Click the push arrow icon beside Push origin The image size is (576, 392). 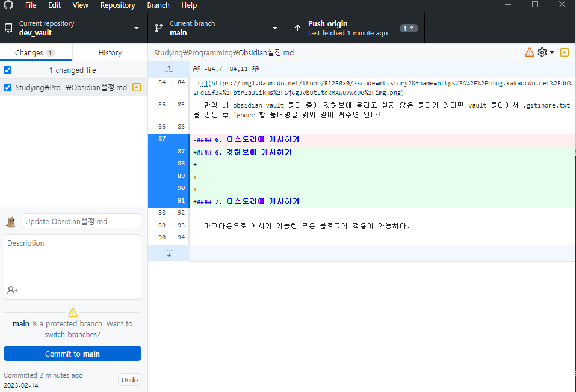pos(297,28)
